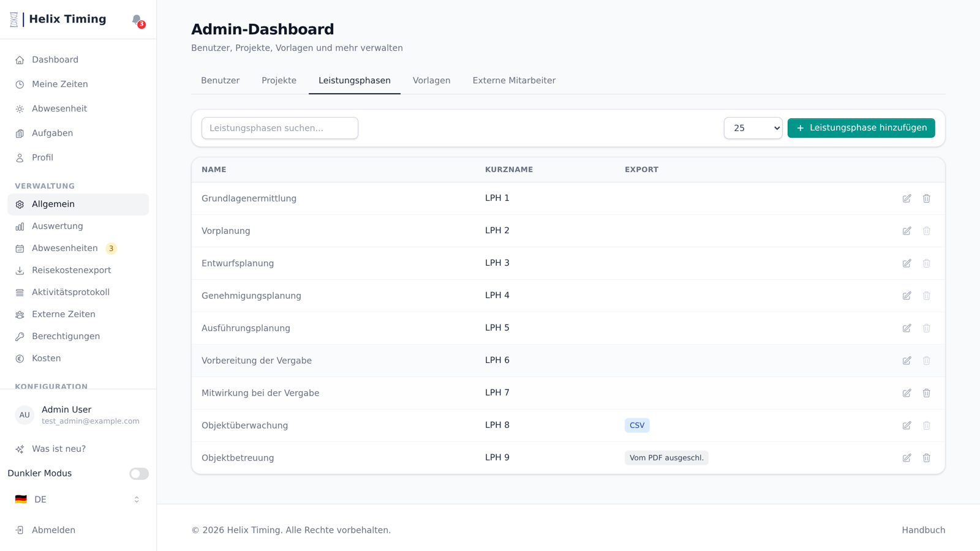The width and height of the screenshot is (980, 551).
Task: Click Leistungsphase hinzufügen button
Action: click(861, 128)
